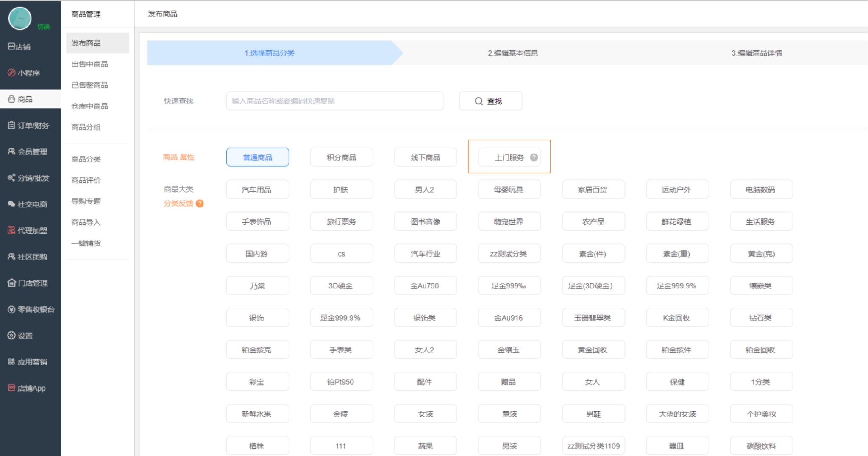Choose the 母婴玩具 category
This screenshot has width=868, height=456.
[x=509, y=190]
